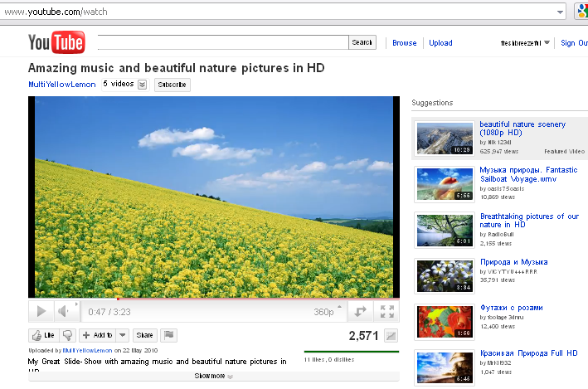Open beautiful nature scenery thumbnail
Image resolution: width=588 pixels, height=389 pixels.
[445, 139]
